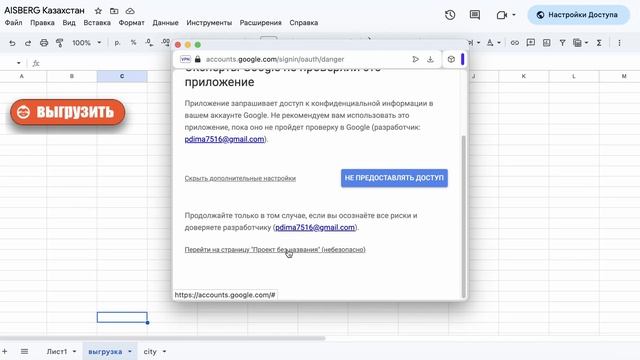Select column K header
The height and width of the screenshot is (360, 640).
[524, 76]
